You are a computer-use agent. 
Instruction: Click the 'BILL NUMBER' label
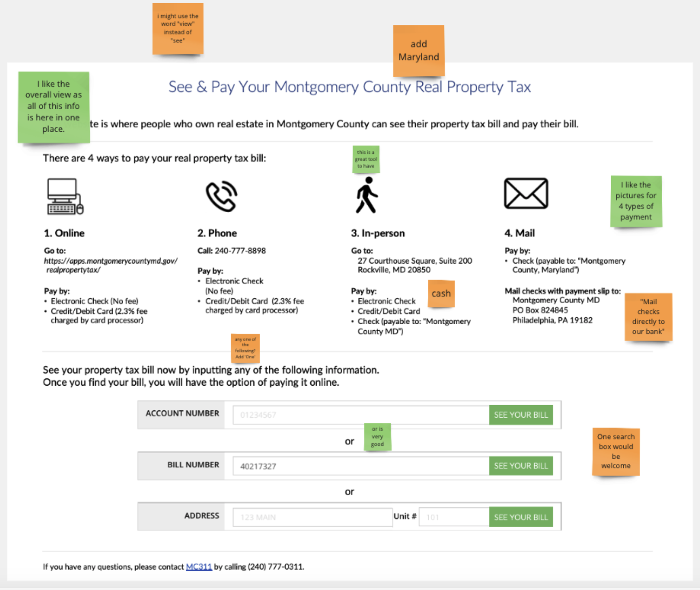click(193, 464)
